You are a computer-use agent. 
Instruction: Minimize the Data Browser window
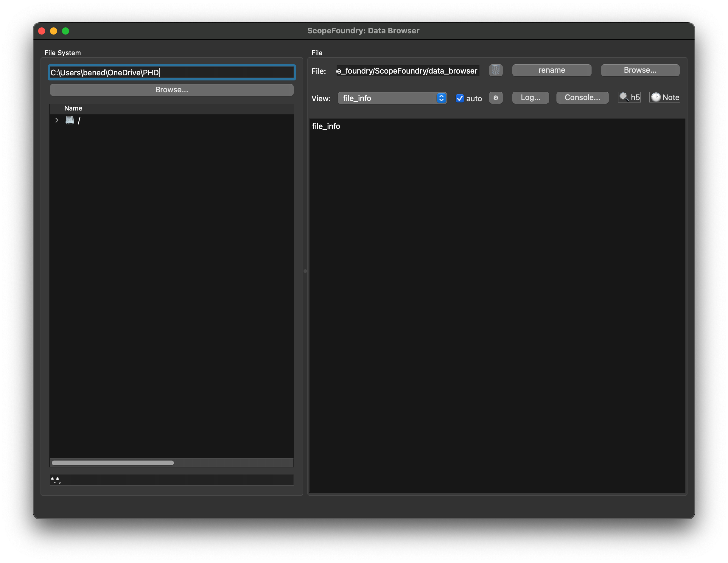(x=54, y=31)
